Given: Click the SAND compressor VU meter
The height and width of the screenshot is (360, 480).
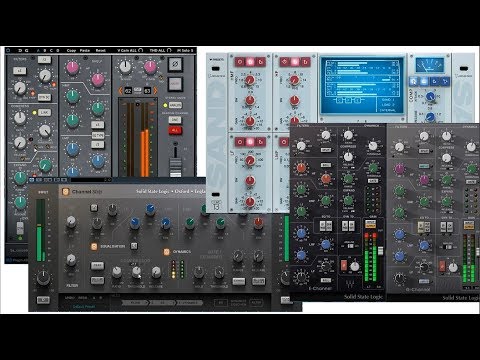Looking at the screenshot, I should click(x=430, y=65).
